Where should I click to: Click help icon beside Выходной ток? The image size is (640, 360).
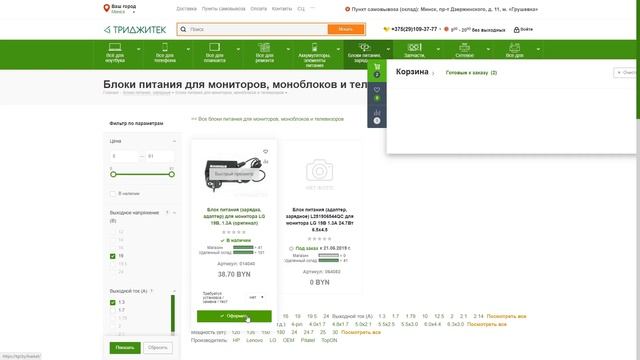click(x=151, y=291)
